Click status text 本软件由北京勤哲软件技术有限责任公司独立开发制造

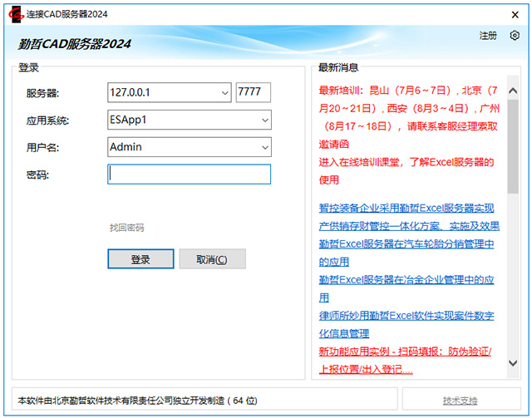click(137, 401)
